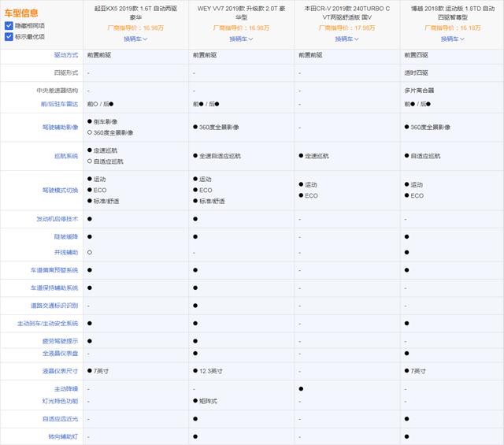Click 自适应巡航 in the 博越 column
Screen dimensions: 504x445
[422, 156]
